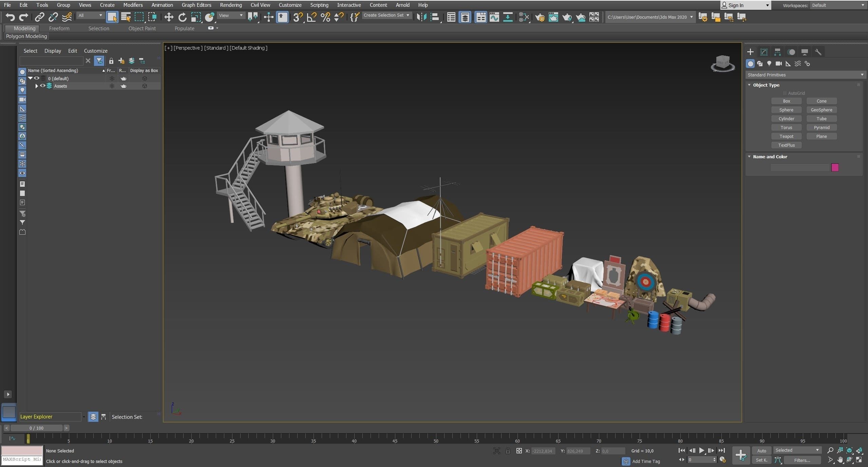
Task: Toggle Renderable teapot for 0 (default) layer
Action: [124, 78]
